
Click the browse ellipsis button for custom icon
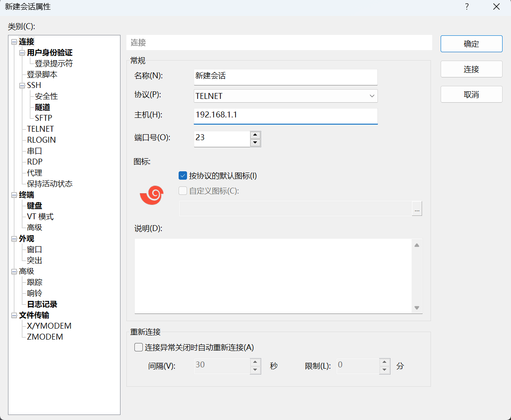(x=417, y=209)
